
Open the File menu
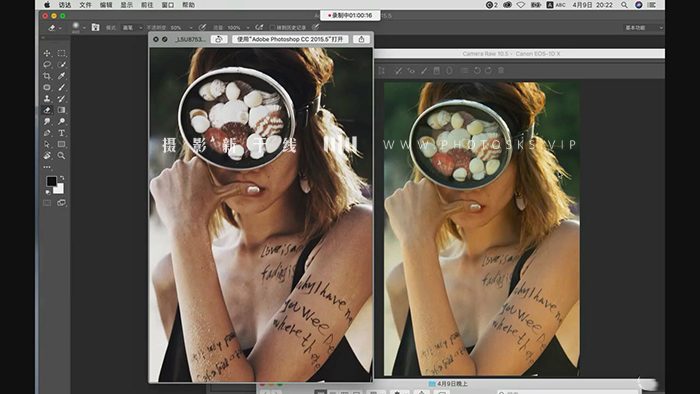(85, 5)
